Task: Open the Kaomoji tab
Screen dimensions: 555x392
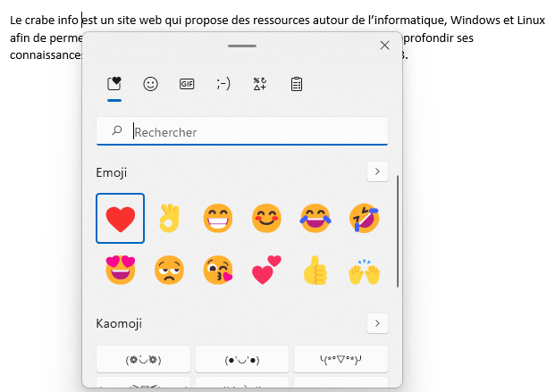Action: point(223,84)
